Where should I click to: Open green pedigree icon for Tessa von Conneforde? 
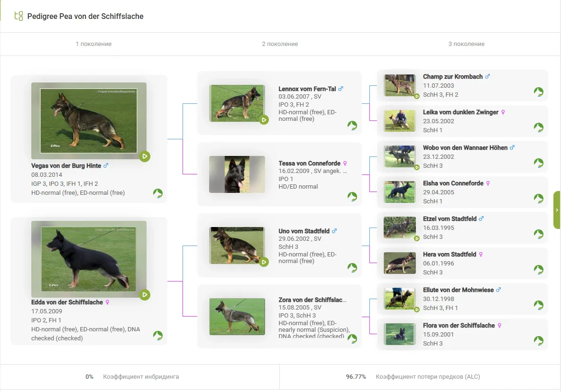point(352,196)
